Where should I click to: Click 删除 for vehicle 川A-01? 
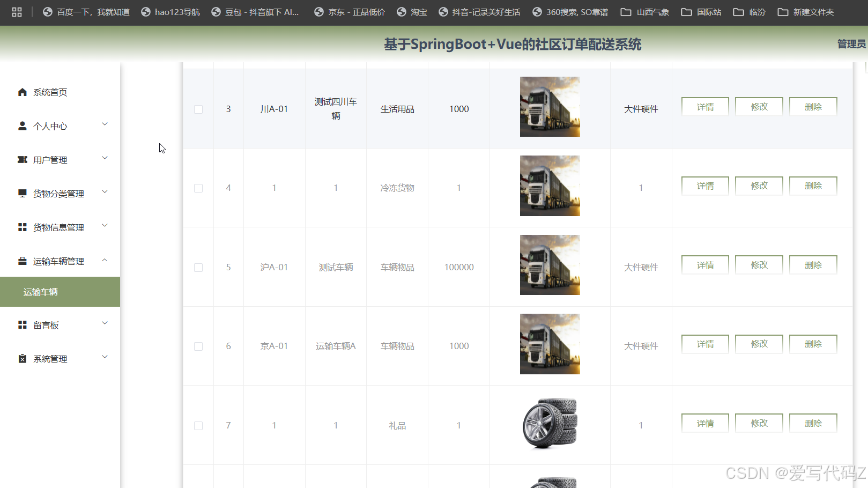click(x=813, y=107)
